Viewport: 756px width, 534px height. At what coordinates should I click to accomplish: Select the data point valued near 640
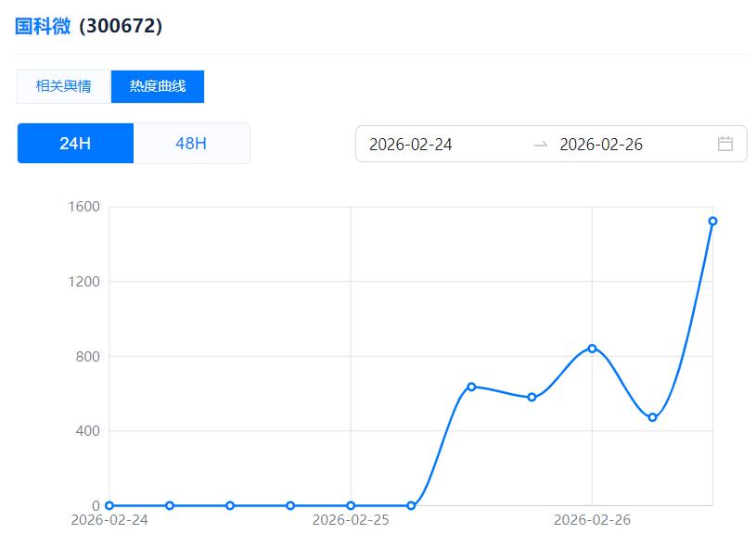471,387
